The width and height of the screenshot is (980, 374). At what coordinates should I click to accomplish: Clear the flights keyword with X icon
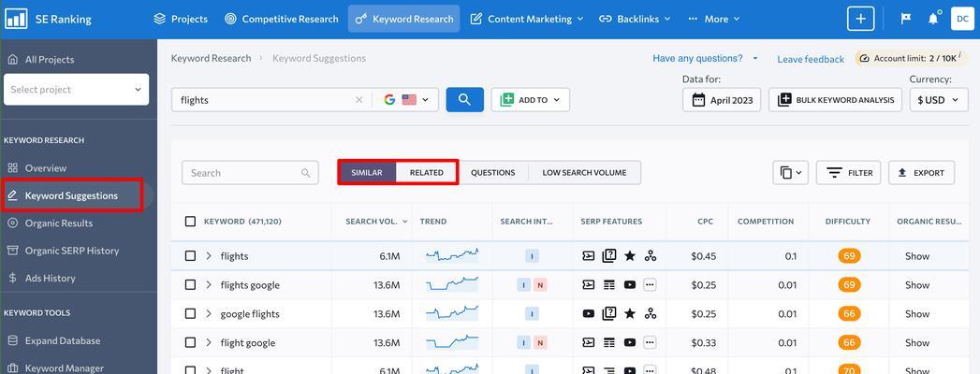(358, 100)
